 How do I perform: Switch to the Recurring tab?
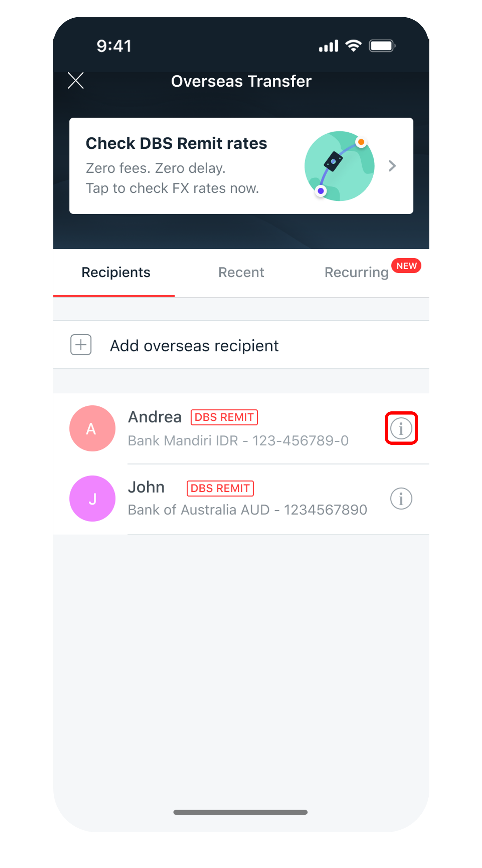pyautogui.click(x=356, y=273)
